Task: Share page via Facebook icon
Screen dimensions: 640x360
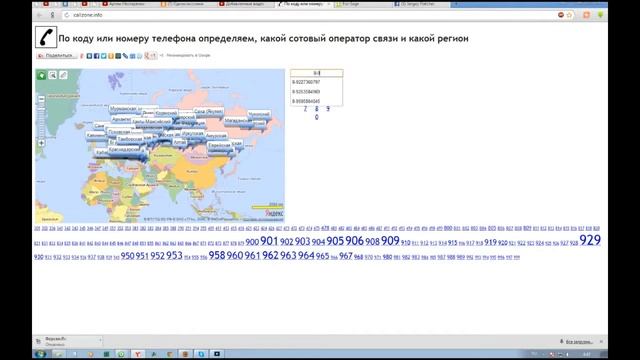Action: click(x=96, y=56)
